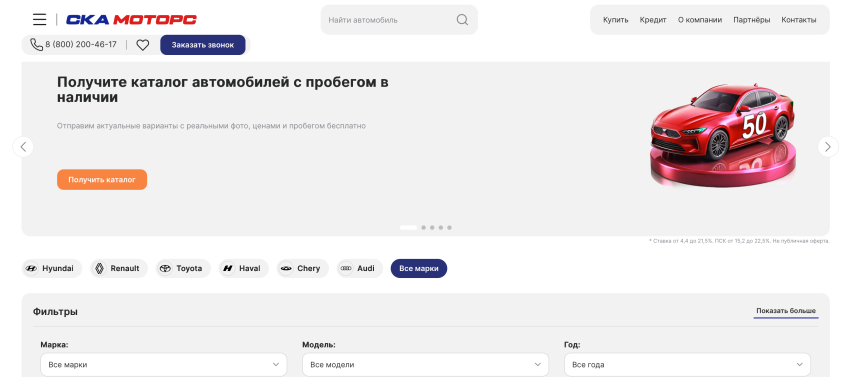Screen dimensions: 845x377
Task: Click the Показать больше filters link
Action: [786, 311]
